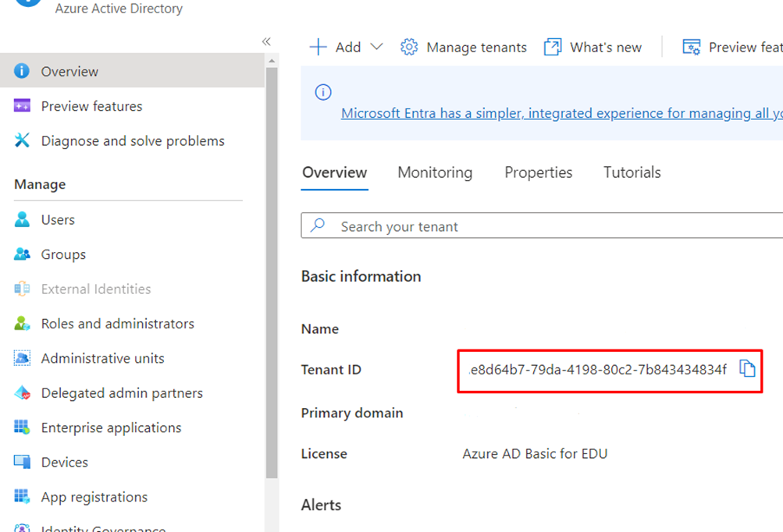Click the sidebar scroll up arrow
783x532 pixels.
click(272, 61)
